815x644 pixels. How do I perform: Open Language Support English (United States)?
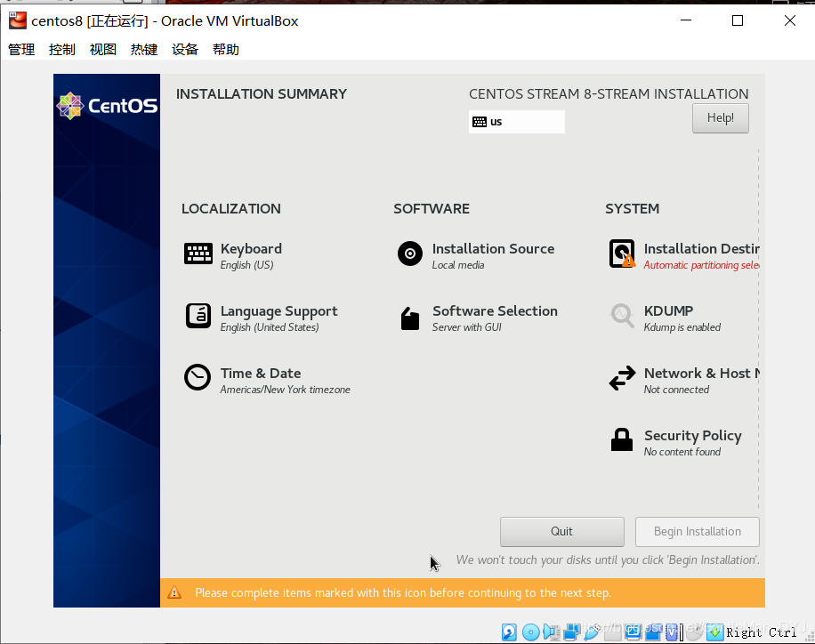262,318
